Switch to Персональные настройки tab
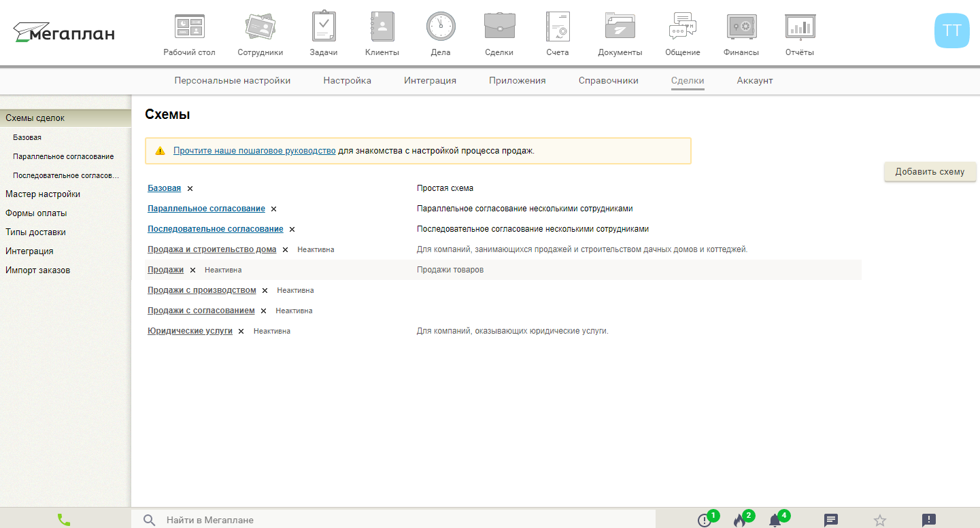 pos(233,80)
